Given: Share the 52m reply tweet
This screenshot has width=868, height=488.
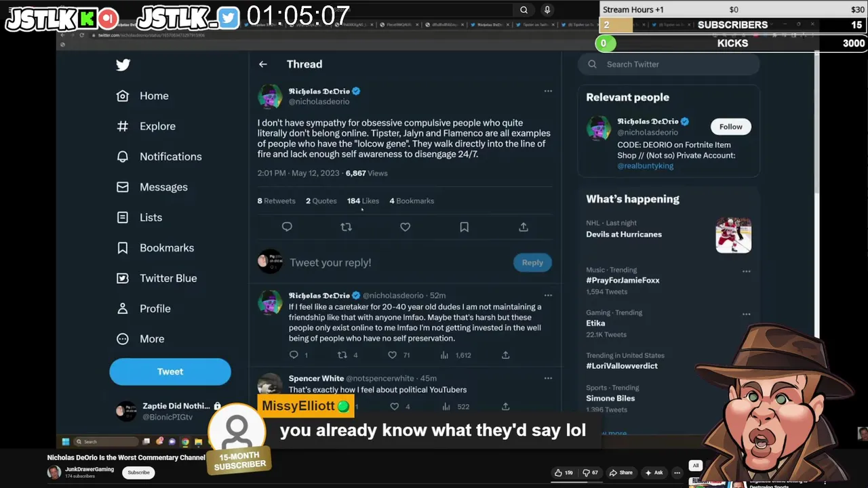Looking at the screenshot, I should pyautogui.click(x=506, y=355).
